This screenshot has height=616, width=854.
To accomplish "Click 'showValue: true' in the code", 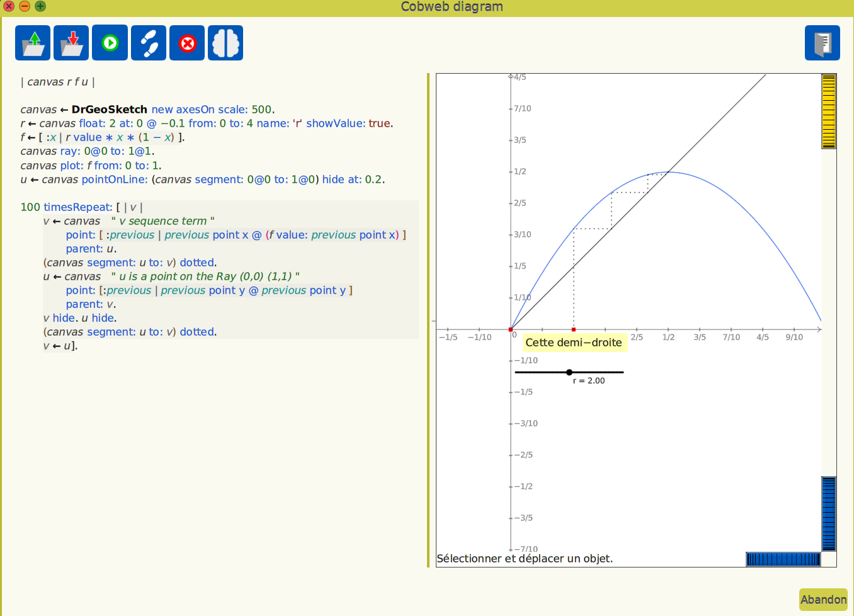I will tap(348, 123).
